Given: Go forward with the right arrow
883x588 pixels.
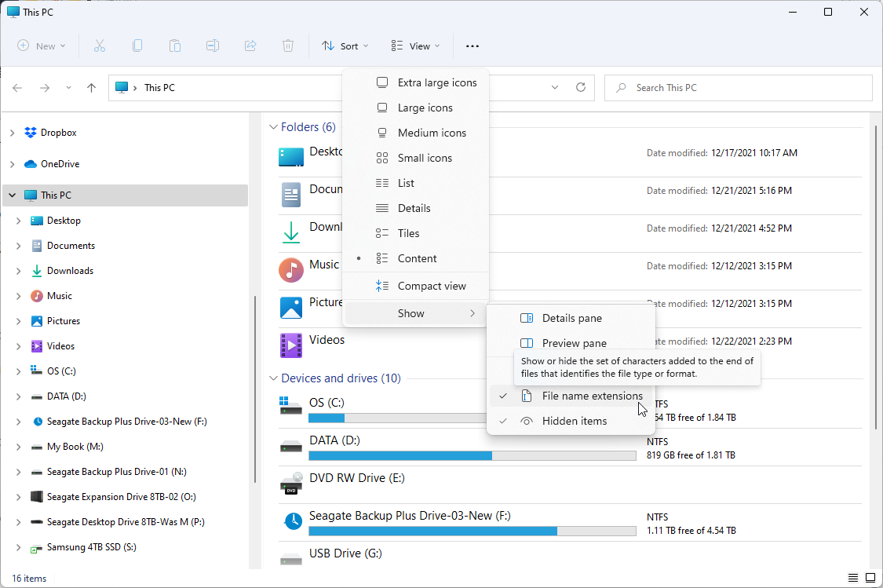Looking at the screenshot, I should (x=45, y=88).
